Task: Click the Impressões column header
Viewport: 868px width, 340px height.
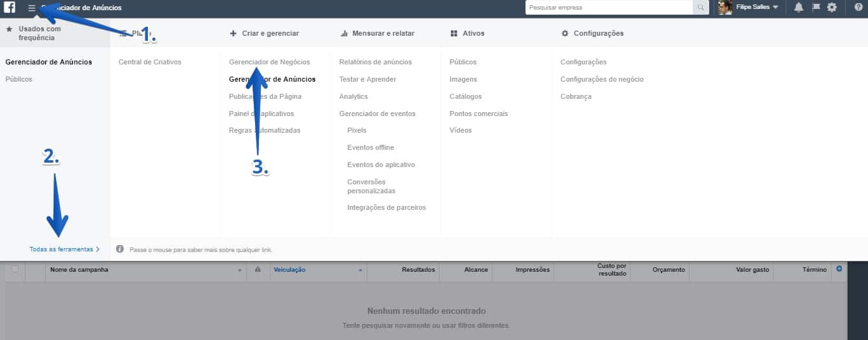Action: pyautogui.click(x=533, y=270)
